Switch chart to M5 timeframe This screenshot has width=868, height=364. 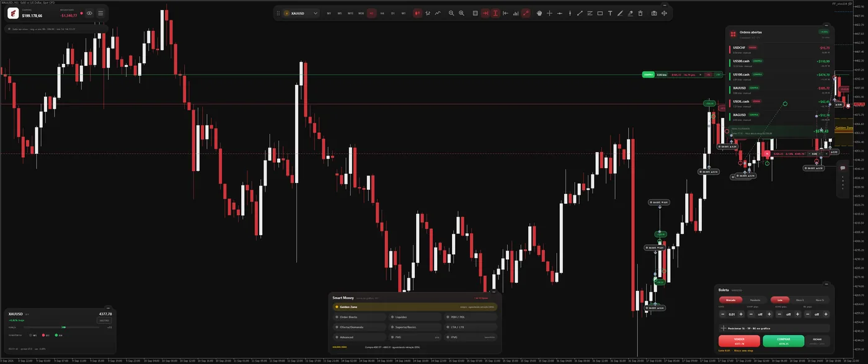[x=340, y=13]
